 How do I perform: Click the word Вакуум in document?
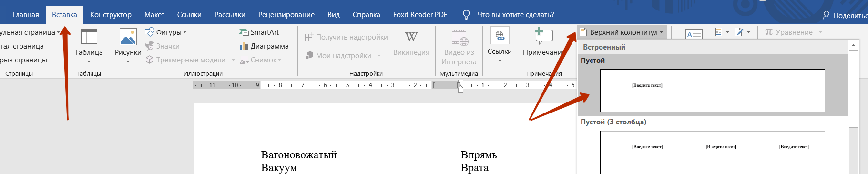click(279, 167)
